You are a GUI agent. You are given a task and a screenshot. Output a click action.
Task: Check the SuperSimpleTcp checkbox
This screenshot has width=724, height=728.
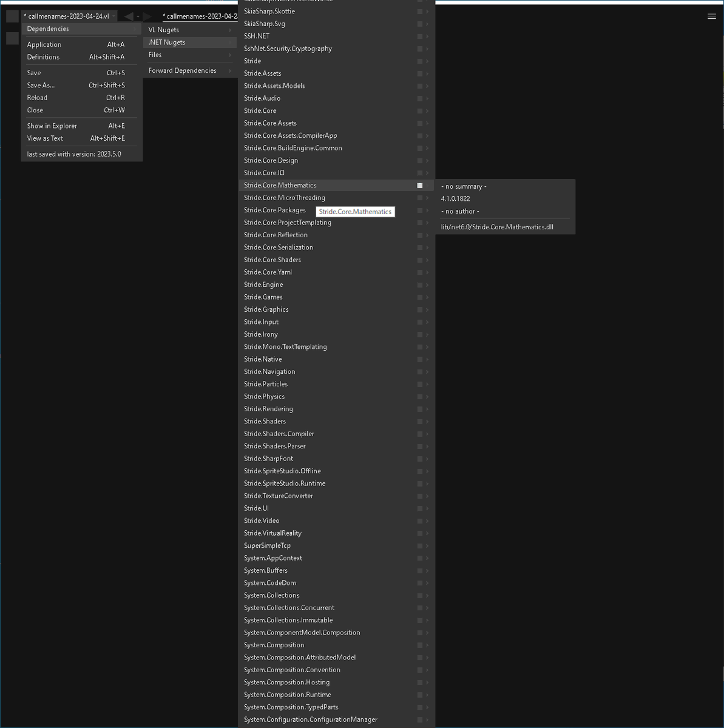click(419, 546)
